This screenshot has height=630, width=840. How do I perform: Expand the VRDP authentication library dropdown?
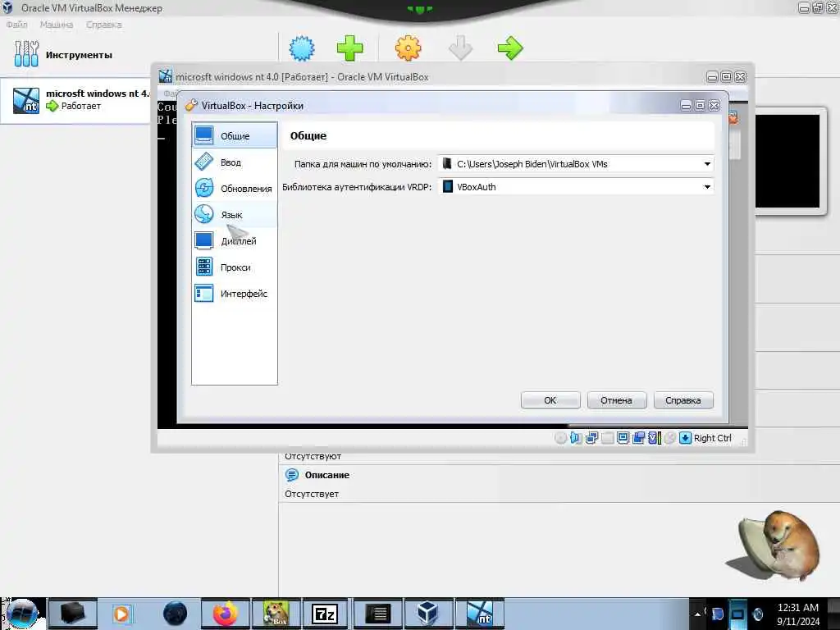[x=707, y=187]
